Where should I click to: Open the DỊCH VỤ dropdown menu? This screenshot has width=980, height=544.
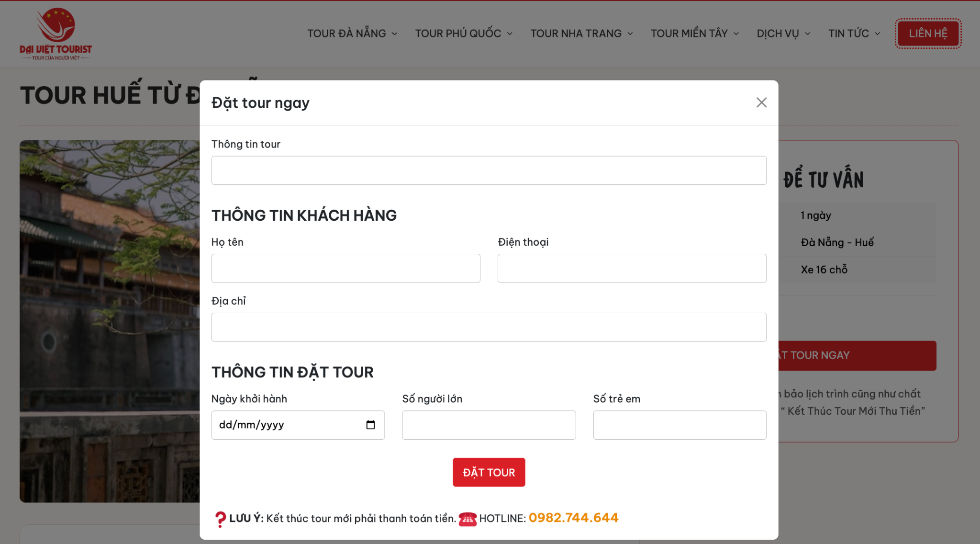point(783,34)
